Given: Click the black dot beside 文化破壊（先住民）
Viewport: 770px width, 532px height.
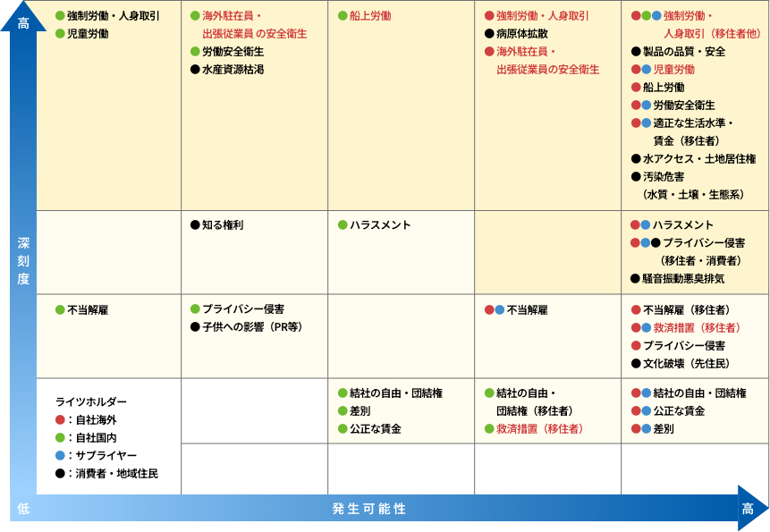Looking at the screenshot, I should tap(636, 364).
